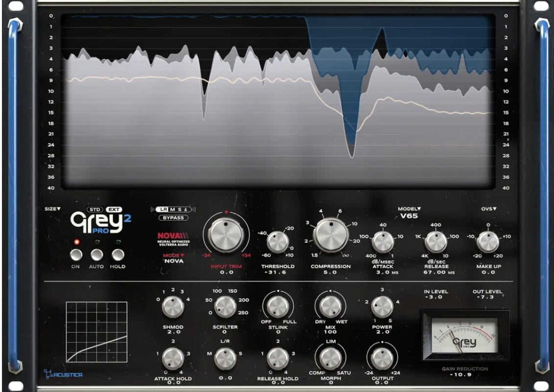554x392 pixels.
Task: Click the ATTACK HOLD knob
Action: click(173, 359)
